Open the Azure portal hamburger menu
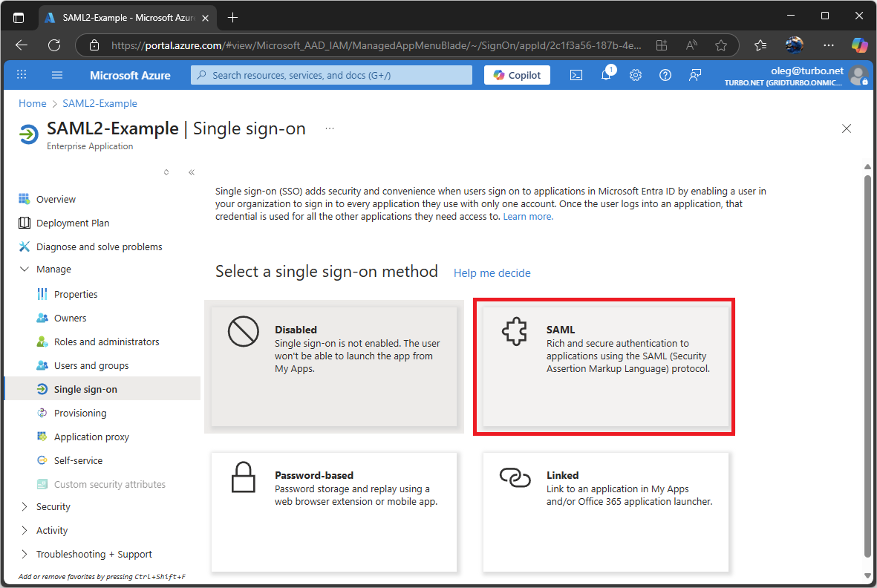 click(x=57, y=74)
